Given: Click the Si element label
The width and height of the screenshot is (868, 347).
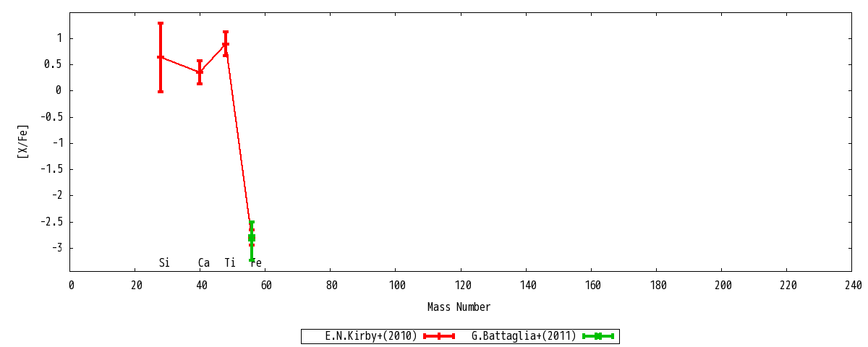Looking at the screenshot, I should coord(164,263).
